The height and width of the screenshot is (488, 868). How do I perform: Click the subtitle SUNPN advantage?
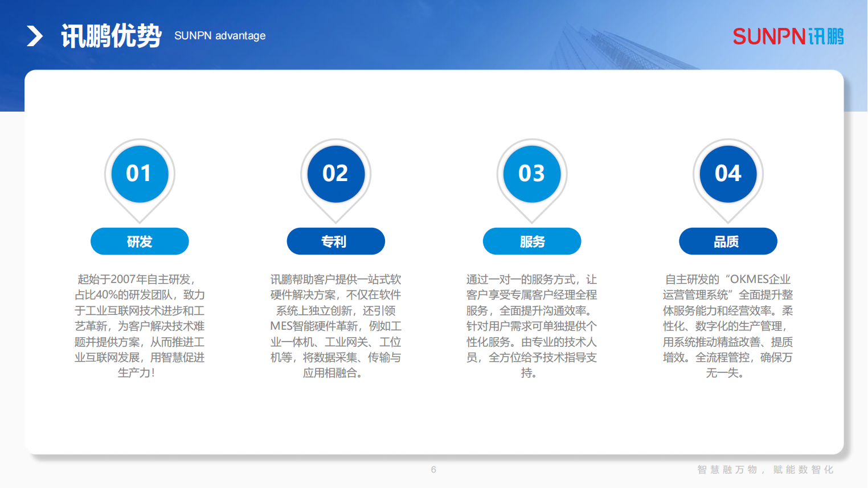[220, 35]
